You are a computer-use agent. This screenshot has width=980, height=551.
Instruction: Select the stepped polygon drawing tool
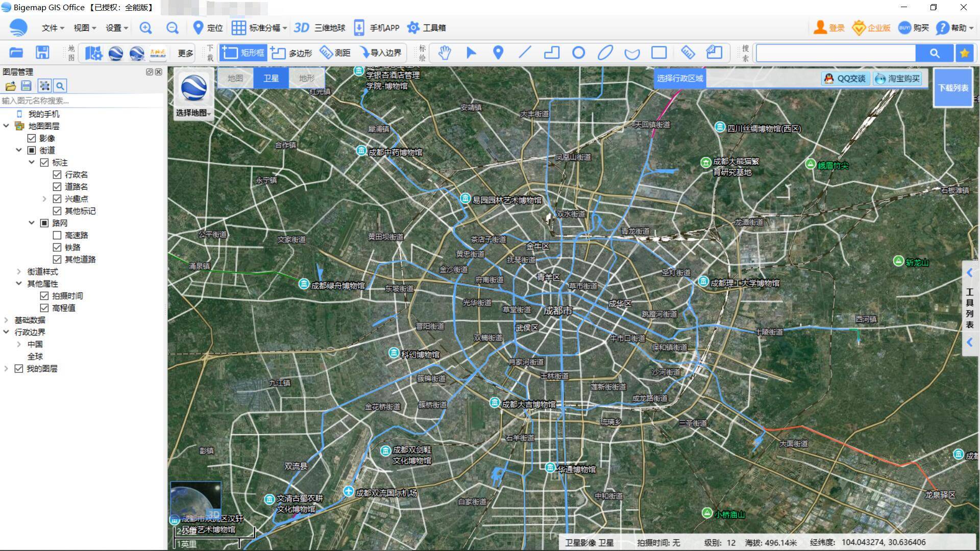coord(552,53)
